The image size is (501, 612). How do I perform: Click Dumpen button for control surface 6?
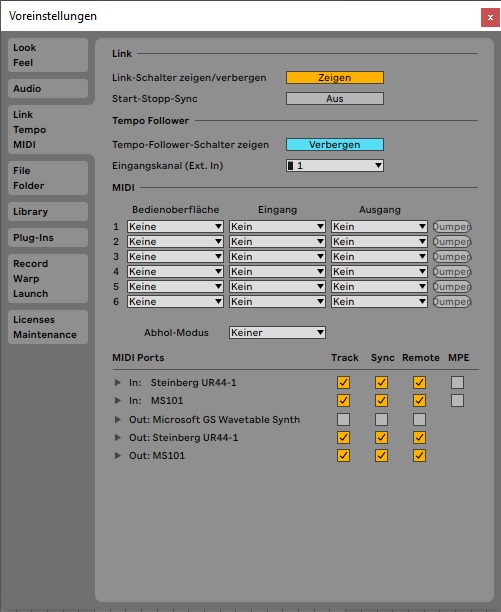click(x=452, y=302)
